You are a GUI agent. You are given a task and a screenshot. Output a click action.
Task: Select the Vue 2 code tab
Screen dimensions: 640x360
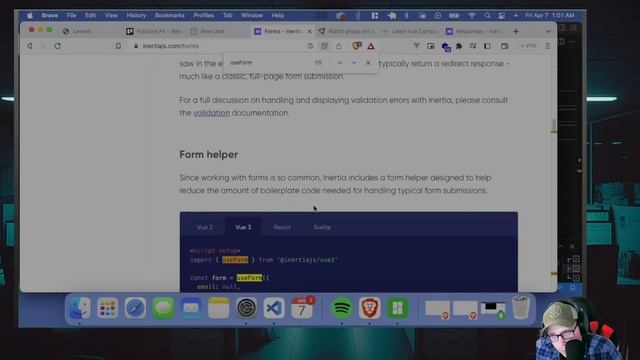(204, 227)
